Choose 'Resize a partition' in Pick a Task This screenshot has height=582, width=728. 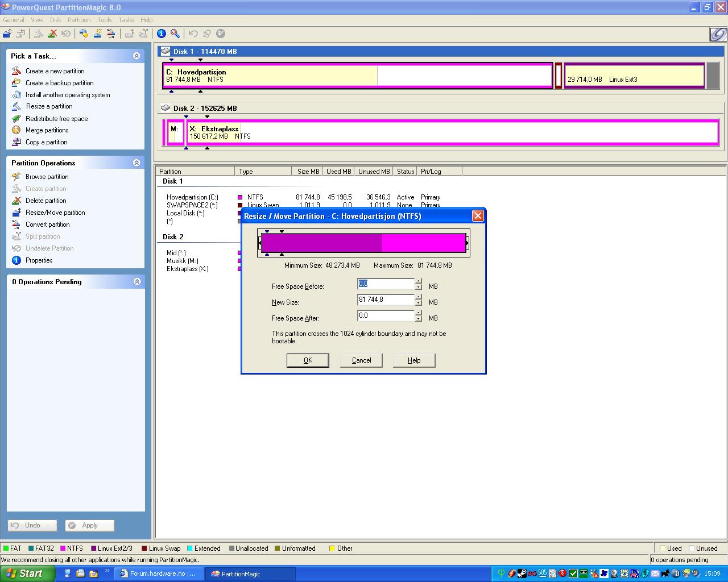point(49,106)
